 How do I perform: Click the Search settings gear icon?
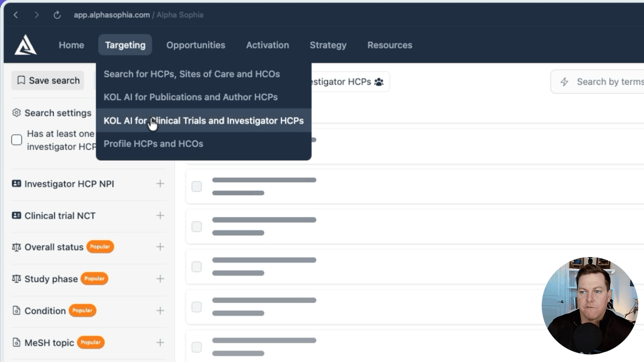pyautogui.click(x=16, y=113)
